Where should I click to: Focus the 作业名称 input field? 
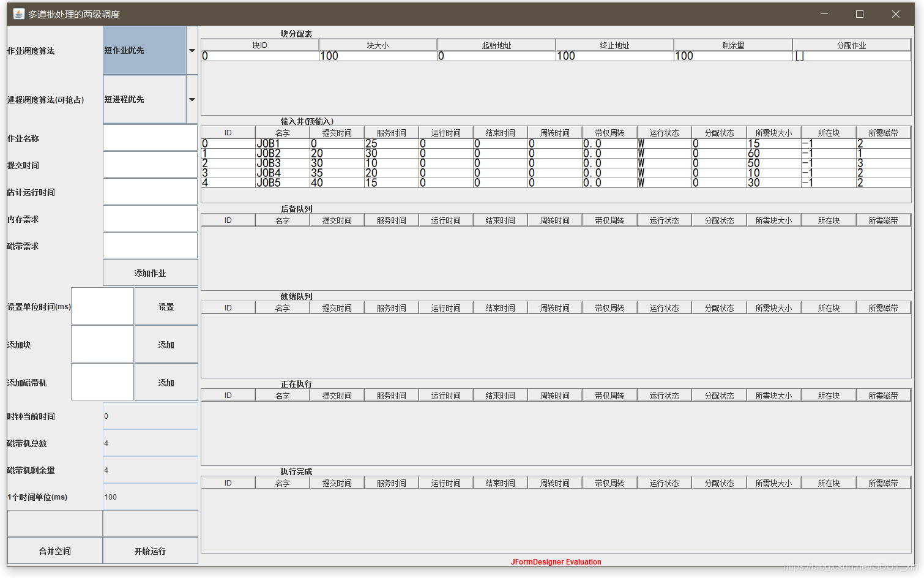[151, 138]
